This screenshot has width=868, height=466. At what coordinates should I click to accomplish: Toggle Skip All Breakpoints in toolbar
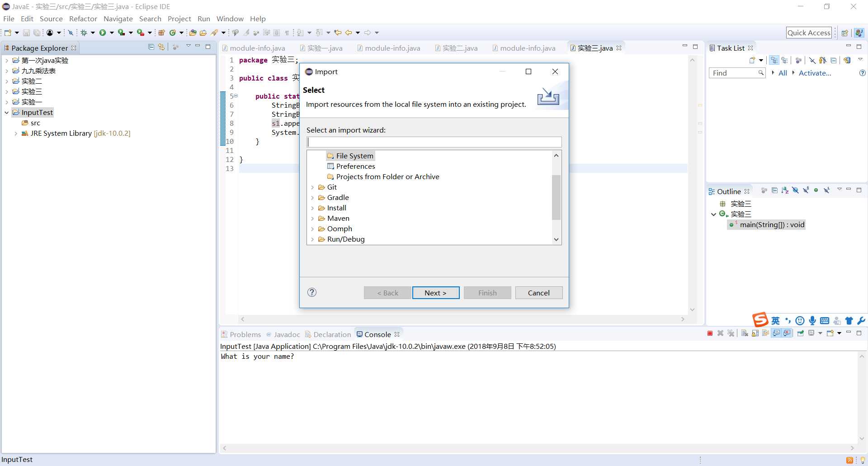tap(71, 33)
